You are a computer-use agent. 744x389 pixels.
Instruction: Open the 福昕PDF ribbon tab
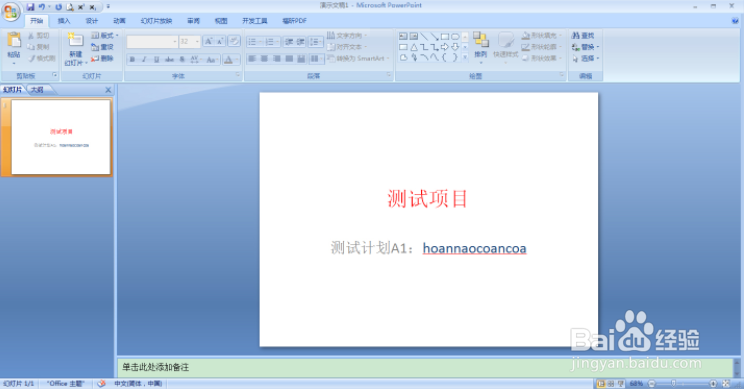(294, 21)
